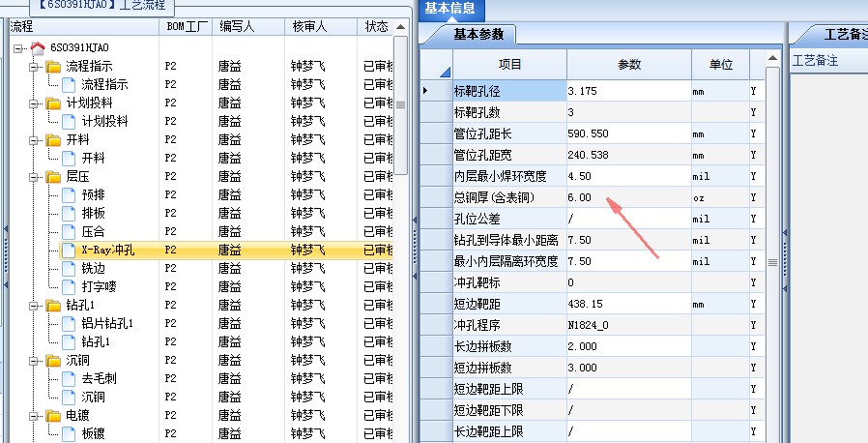Edit the 管位孔距长 value 590.550
Viewport: 868px width, 443px height.
tap(629, 134)
